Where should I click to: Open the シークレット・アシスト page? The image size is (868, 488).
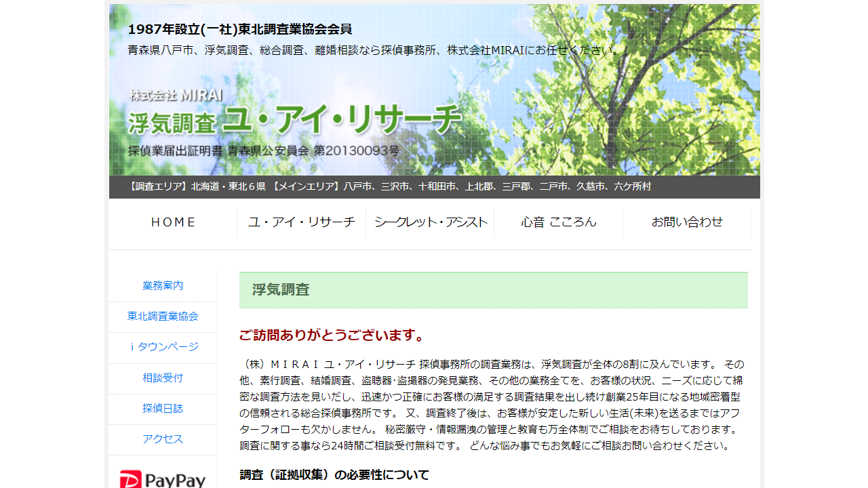[x=431, y=222]
